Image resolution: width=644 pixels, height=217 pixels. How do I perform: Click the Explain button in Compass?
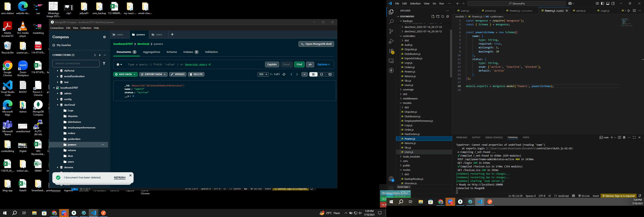click(x=272, y=64)
